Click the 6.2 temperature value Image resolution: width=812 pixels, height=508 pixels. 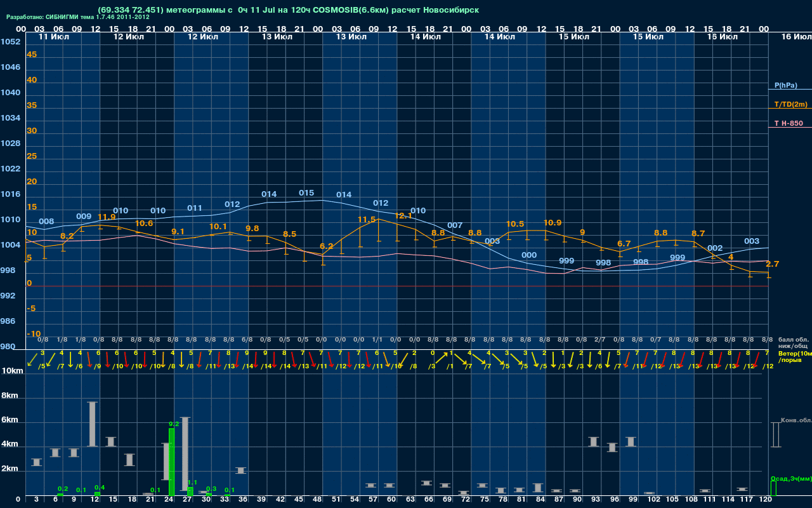[x=327, y=246]
